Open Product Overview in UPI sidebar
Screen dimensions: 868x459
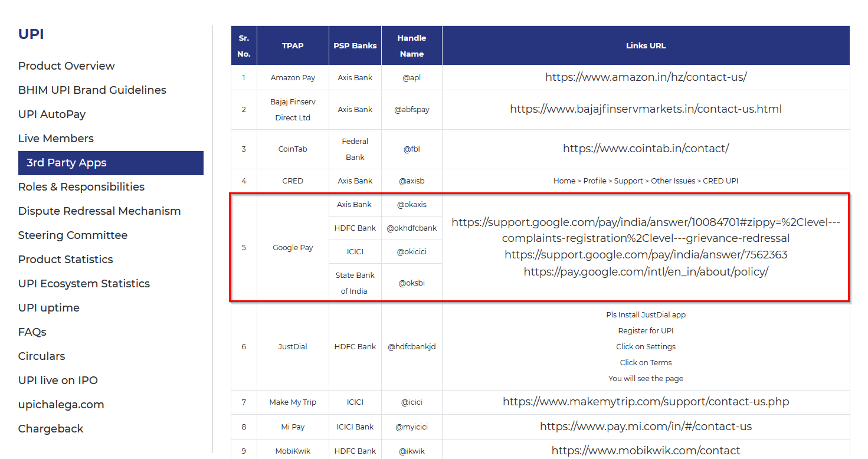(66, 66)
